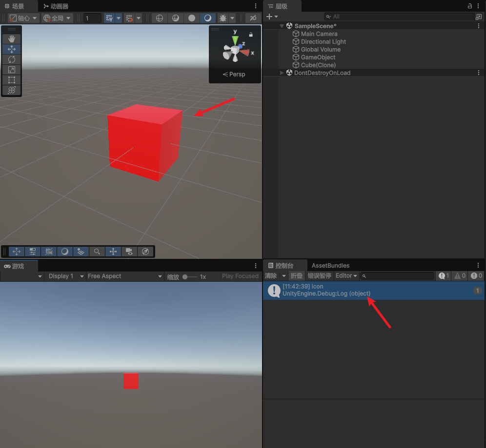Open the 轴心 pivot dropdown
Image resolution: width=486 pixels, height=448 pixels.
(x=22, y=18)
